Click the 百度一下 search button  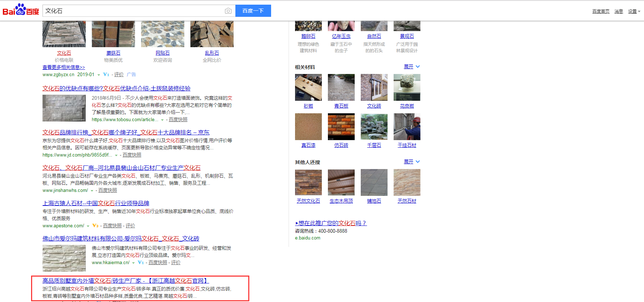coord(253,11)
